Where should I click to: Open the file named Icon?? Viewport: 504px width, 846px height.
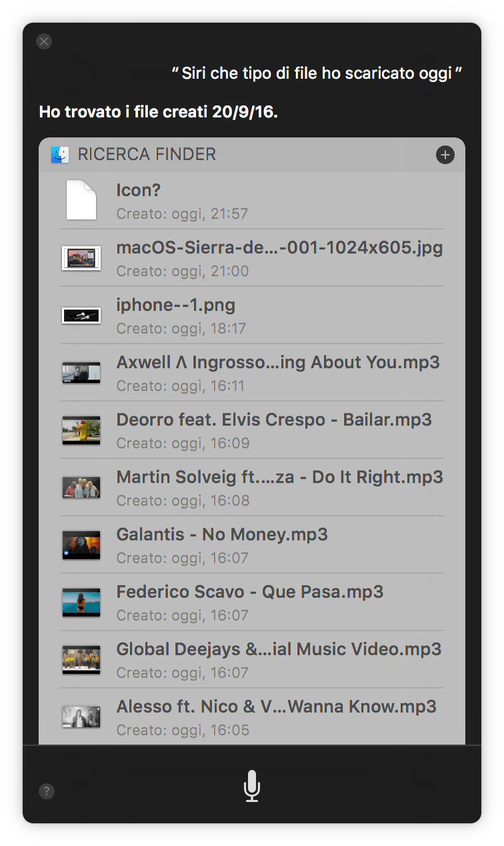click(139, 191)
